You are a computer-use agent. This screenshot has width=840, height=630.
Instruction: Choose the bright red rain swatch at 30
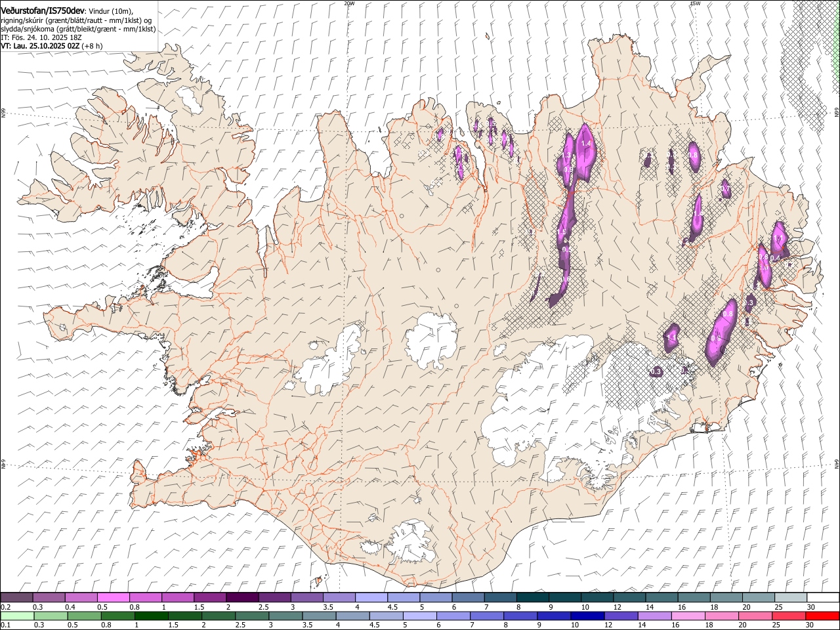point(823,616)
